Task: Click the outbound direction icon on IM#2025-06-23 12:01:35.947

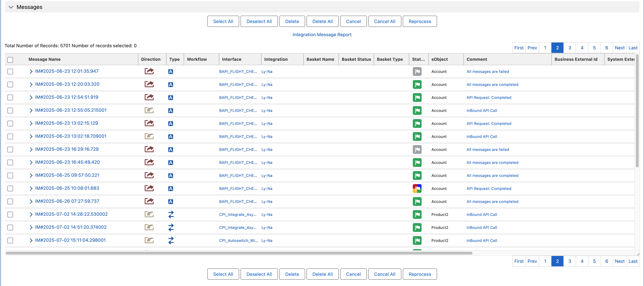Action: [149, 71]
